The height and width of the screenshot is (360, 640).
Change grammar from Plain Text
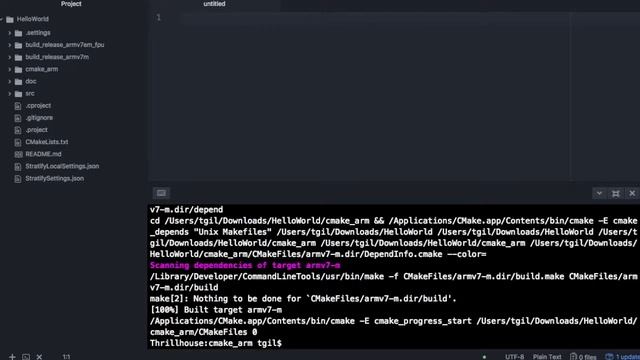pos(547,357)
